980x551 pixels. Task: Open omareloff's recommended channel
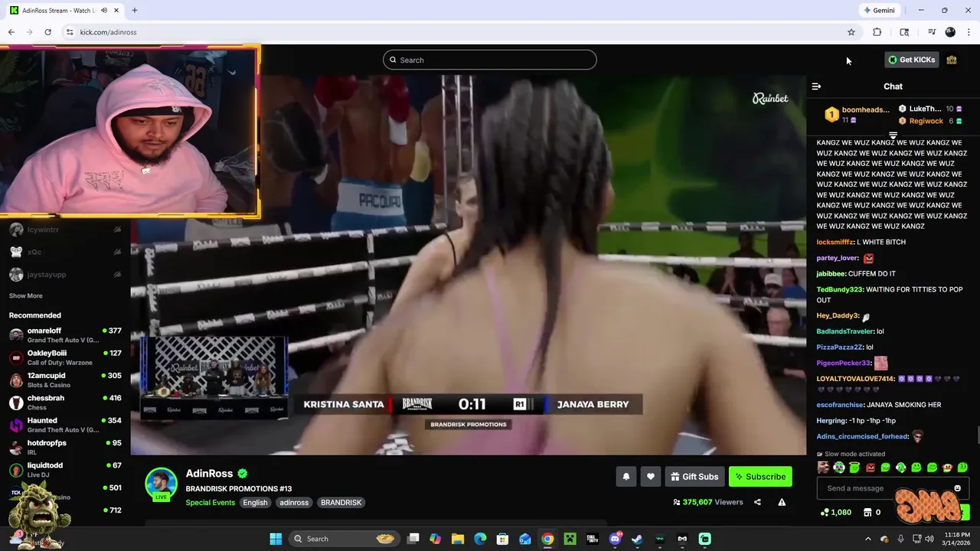pos(65,335)
